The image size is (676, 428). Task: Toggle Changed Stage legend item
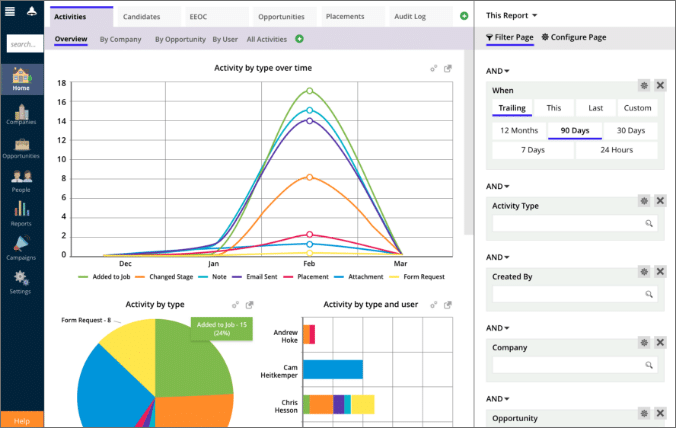pyautogui.click(x=164, y=277)
